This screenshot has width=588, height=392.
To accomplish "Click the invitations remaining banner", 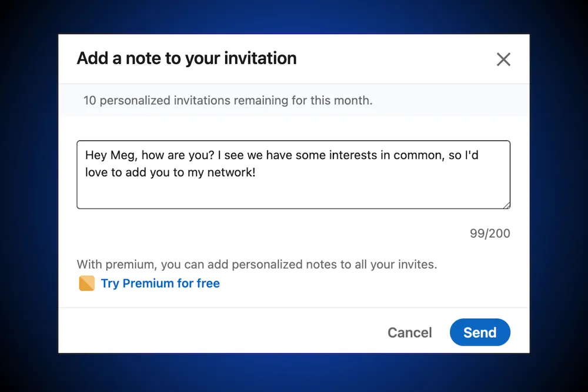I will coord(229,100).
